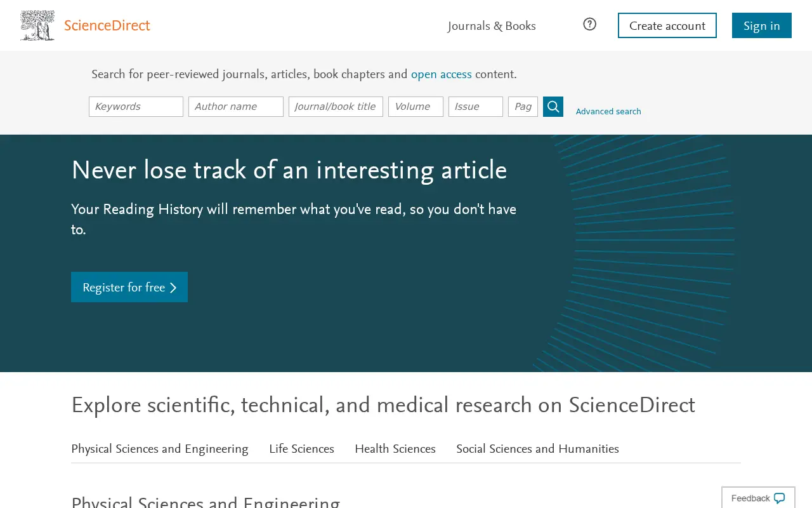812x508 pixels.
Task: Follow the open access link
Action: coord(442,74)
